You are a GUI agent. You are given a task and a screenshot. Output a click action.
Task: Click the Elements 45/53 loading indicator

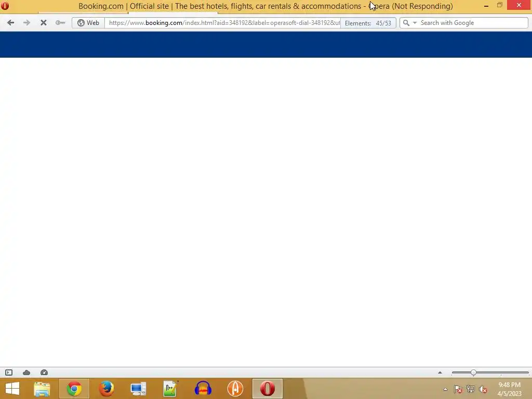pos(368,23)
